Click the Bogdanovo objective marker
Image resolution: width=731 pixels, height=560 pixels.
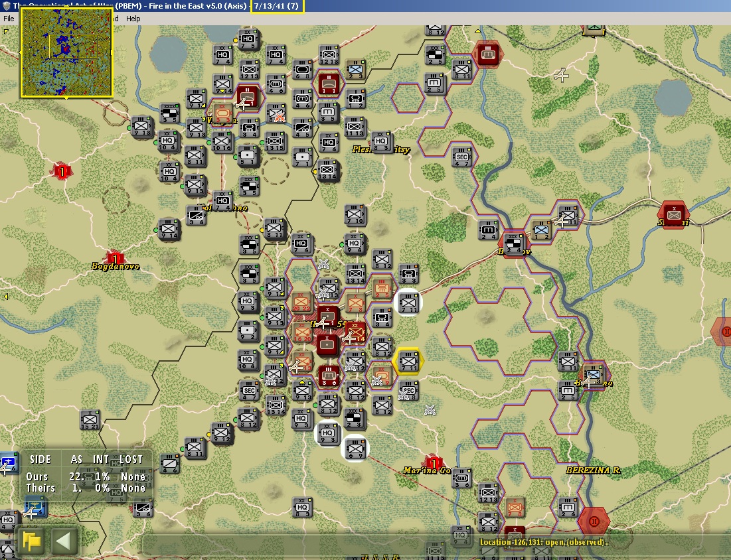(x=115, y=257)
